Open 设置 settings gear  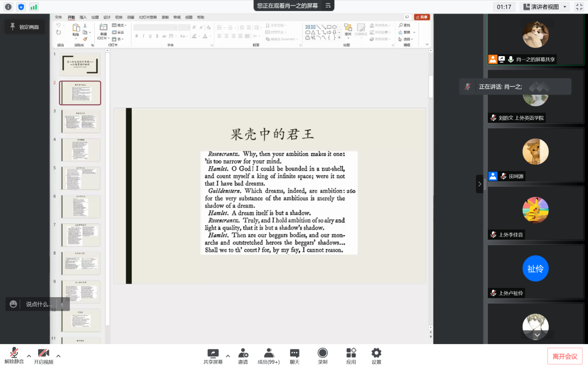click(376, 356)
